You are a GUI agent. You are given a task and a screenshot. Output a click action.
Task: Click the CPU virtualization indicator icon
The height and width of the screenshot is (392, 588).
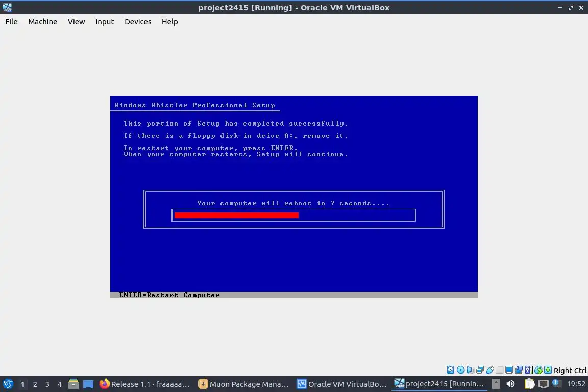coord(529,370)
